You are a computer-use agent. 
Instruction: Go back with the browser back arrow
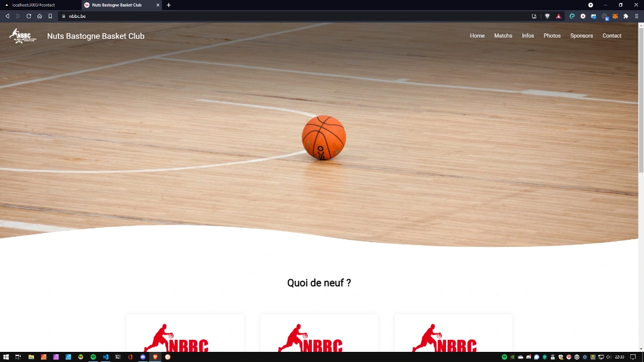[7, 16]
